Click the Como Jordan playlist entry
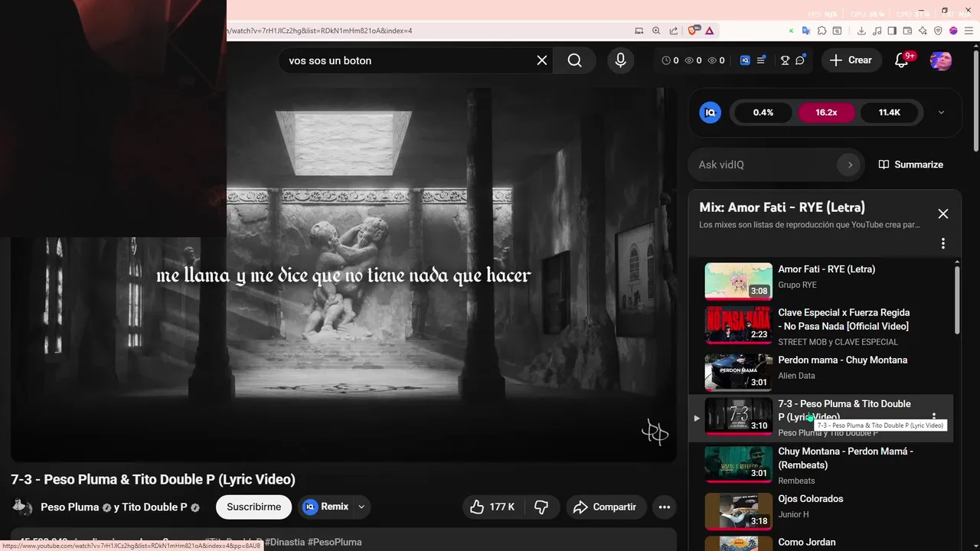 pos(821,543)
